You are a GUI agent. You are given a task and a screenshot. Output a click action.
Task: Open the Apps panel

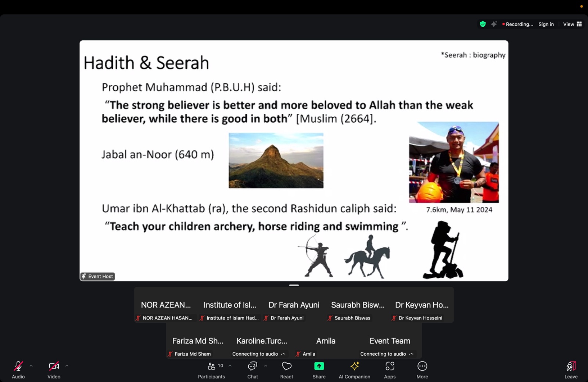pos(390,370)
